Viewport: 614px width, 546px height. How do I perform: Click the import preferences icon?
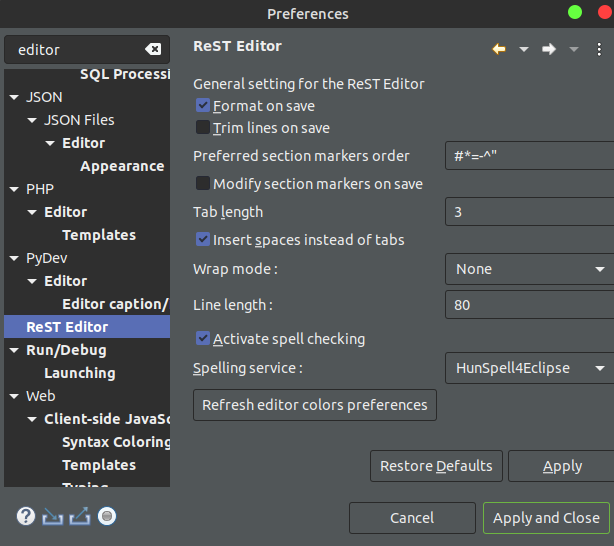[52, 516]
